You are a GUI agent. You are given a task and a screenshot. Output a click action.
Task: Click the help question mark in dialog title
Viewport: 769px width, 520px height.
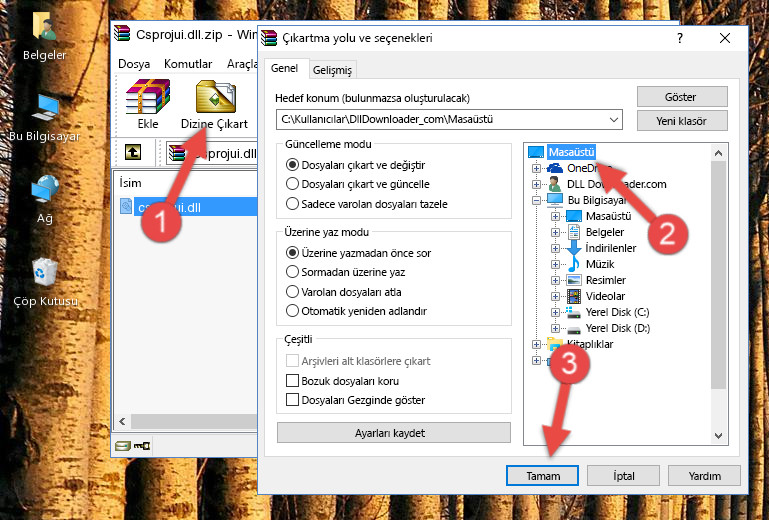pyautogui.click(x=680, y=38)
